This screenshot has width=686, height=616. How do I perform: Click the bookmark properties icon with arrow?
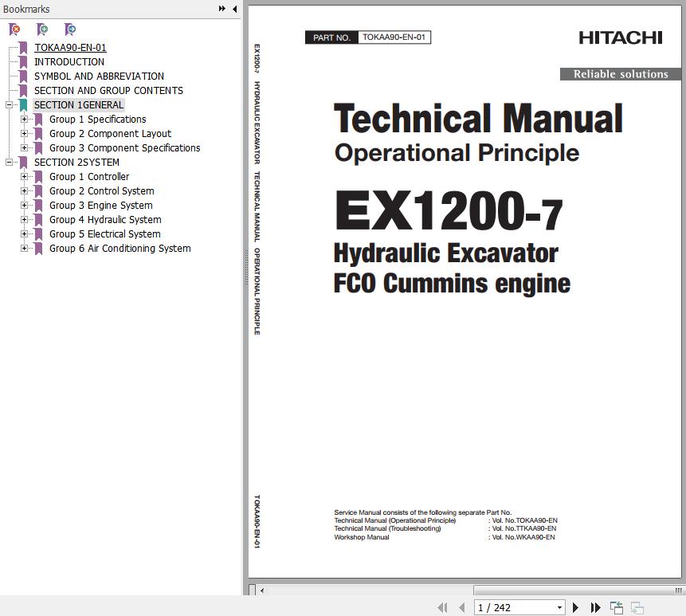pyautogui.click(x=70, y=29)
